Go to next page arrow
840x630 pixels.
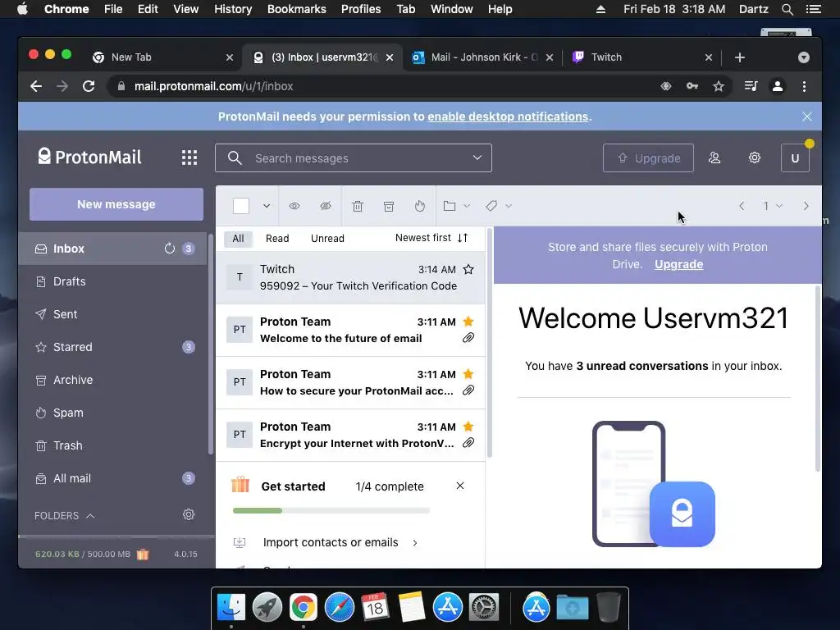[x=806, y=206]
